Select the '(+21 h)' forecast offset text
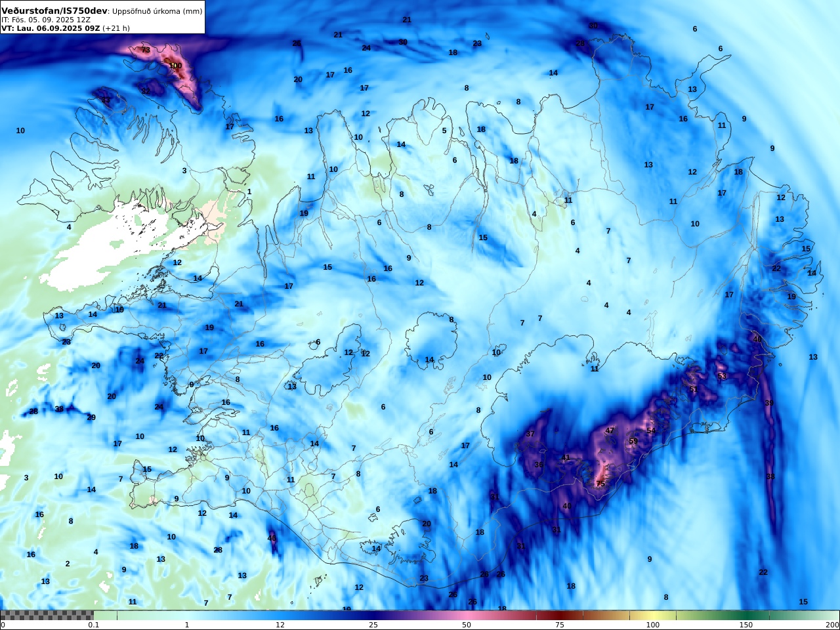 (x=116, y=28)
